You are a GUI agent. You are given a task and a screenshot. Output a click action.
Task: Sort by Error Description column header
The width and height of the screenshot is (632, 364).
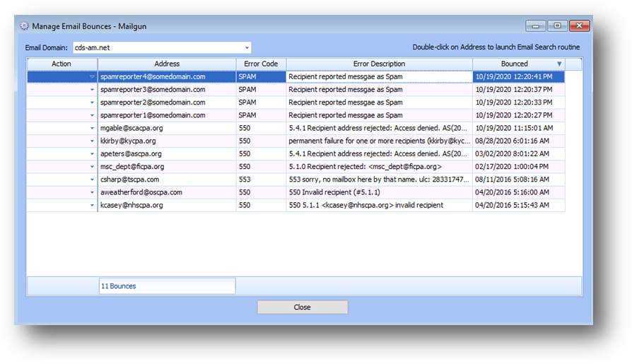[x=380, y=64]
